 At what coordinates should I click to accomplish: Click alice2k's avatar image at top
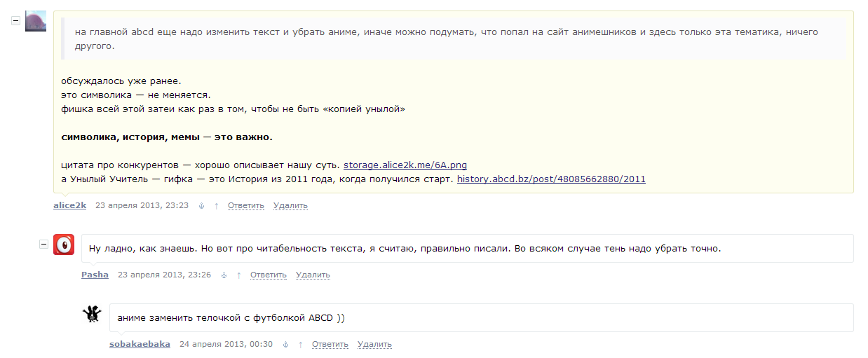tap(36, 21)
